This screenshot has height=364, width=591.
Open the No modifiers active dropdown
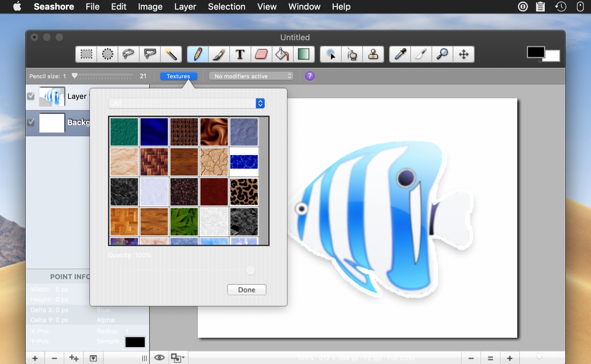click(x=252, y=76)
